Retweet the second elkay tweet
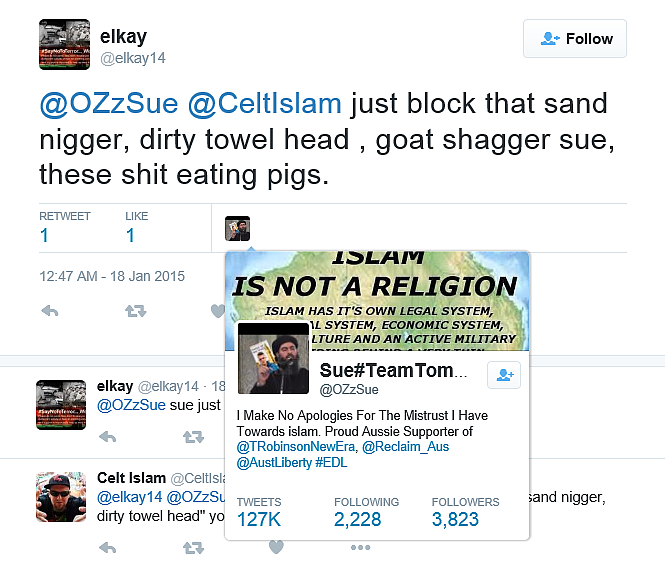 click(x=192, y=437)
